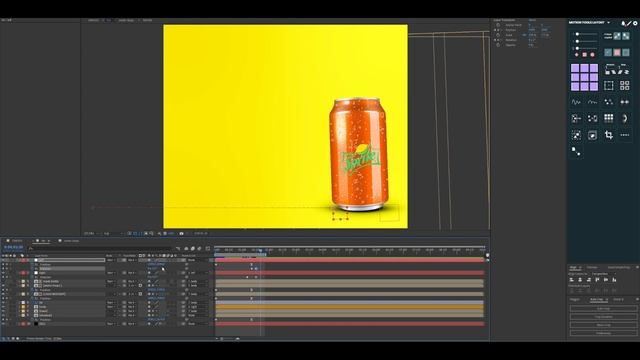This screenshot has width=640, height=360.
Task: Click the bottom button in bottom-right panel
Action: pos(604,333)
